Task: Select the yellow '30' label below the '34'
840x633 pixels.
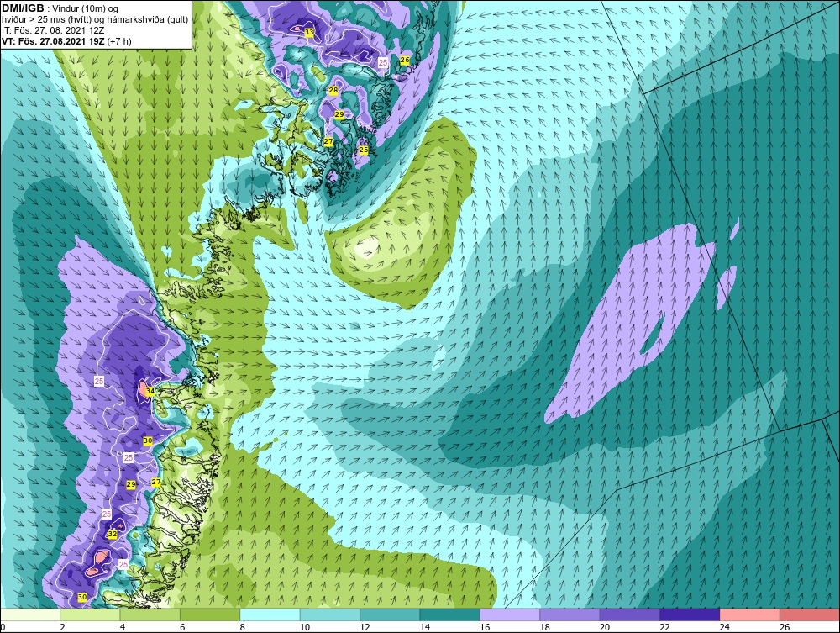Action: coord(149,440)
